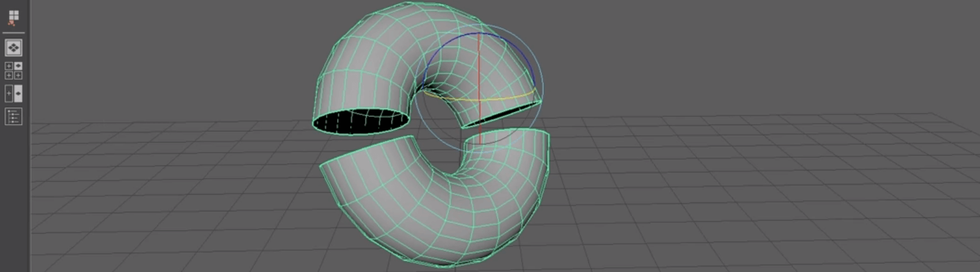Toggle the Outliner panel icon
This screenshot has height=272, width=980.
(13, 116)
